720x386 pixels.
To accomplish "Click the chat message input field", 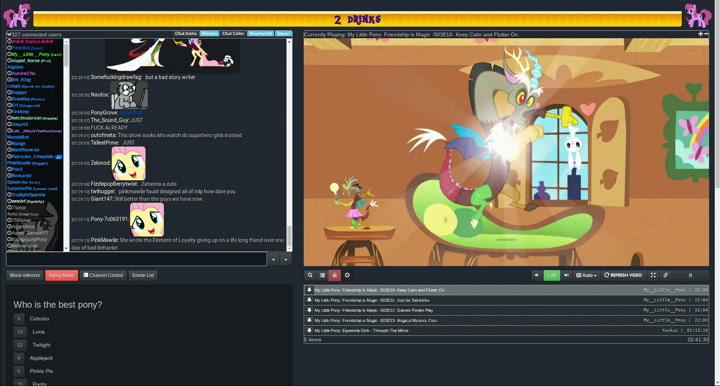I will [x=136, y=259].
